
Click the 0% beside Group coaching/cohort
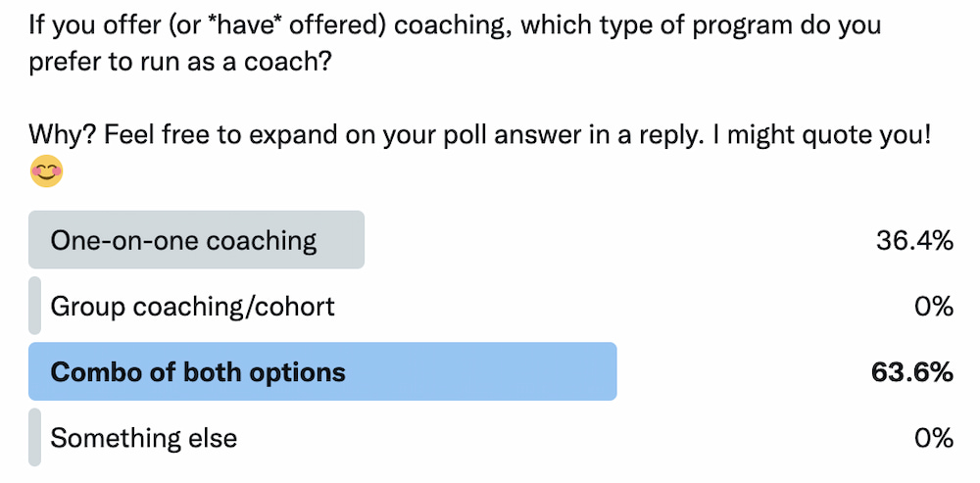point(934,307)
